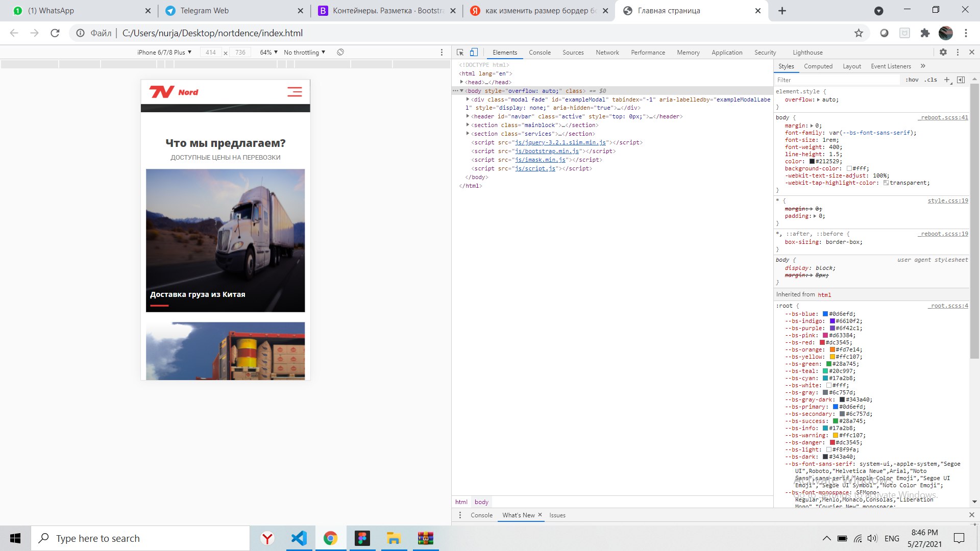Open the Issues drawer tab
This screenshot has height=551, width=980.
(557, 515)
